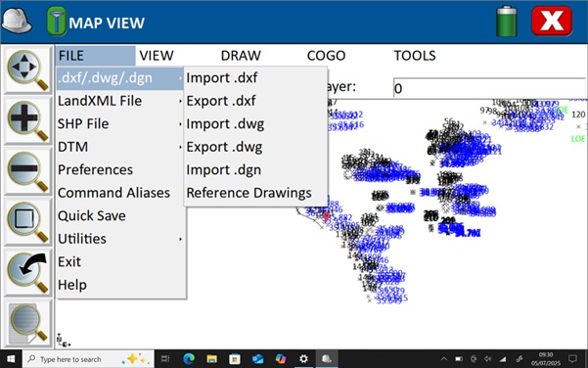The image size is (588, 368).
Task: Click the magnifier over document icon
Action: [27, 323]
